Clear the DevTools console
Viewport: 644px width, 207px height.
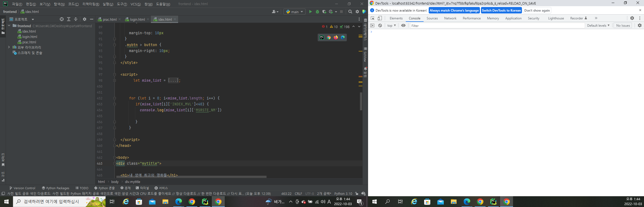(380, 25)
